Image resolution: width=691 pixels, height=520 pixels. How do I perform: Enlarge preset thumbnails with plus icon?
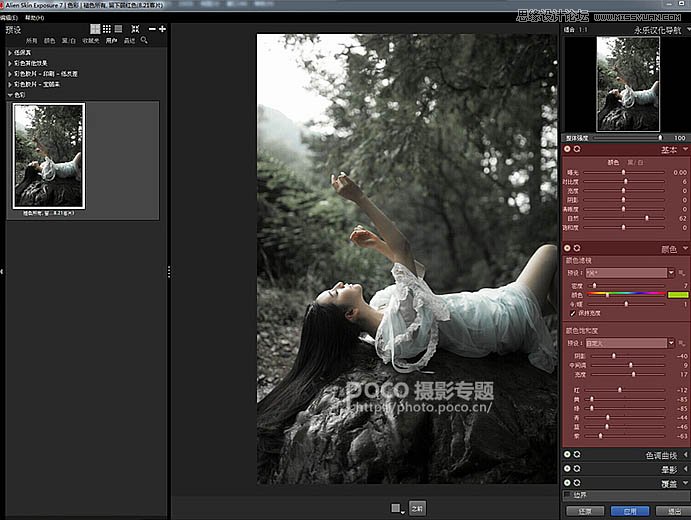162,29
